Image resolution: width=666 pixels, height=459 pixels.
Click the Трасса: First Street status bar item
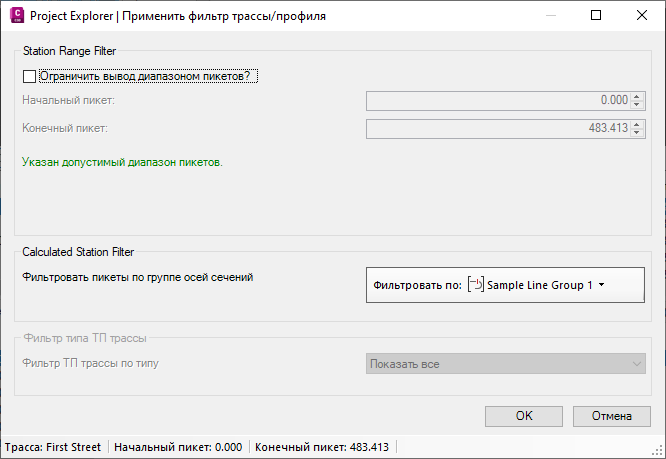(x=53, y=447)
